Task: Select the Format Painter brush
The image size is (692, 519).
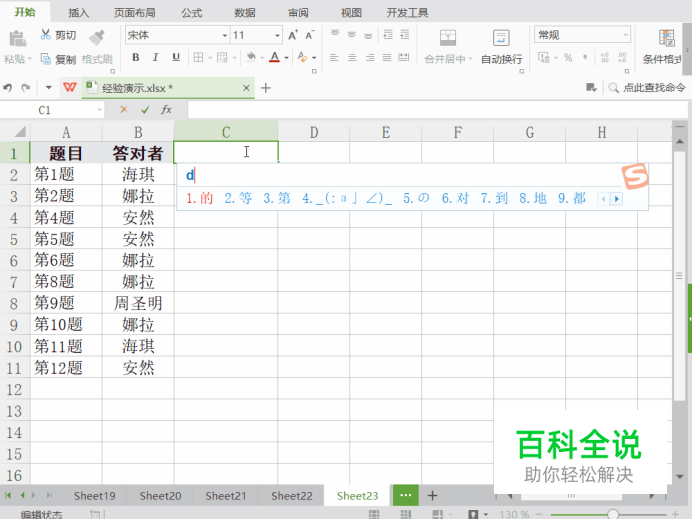Action: coord(97,38)
